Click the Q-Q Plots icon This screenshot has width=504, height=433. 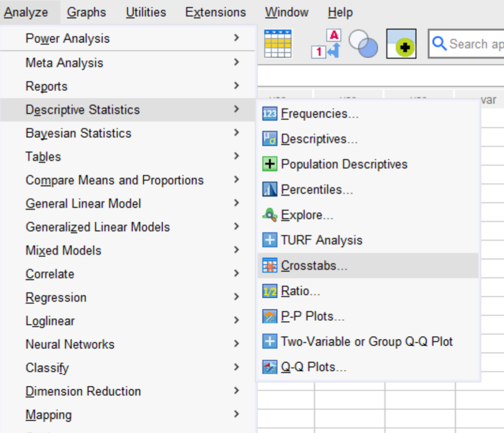[x=270, y=367]
